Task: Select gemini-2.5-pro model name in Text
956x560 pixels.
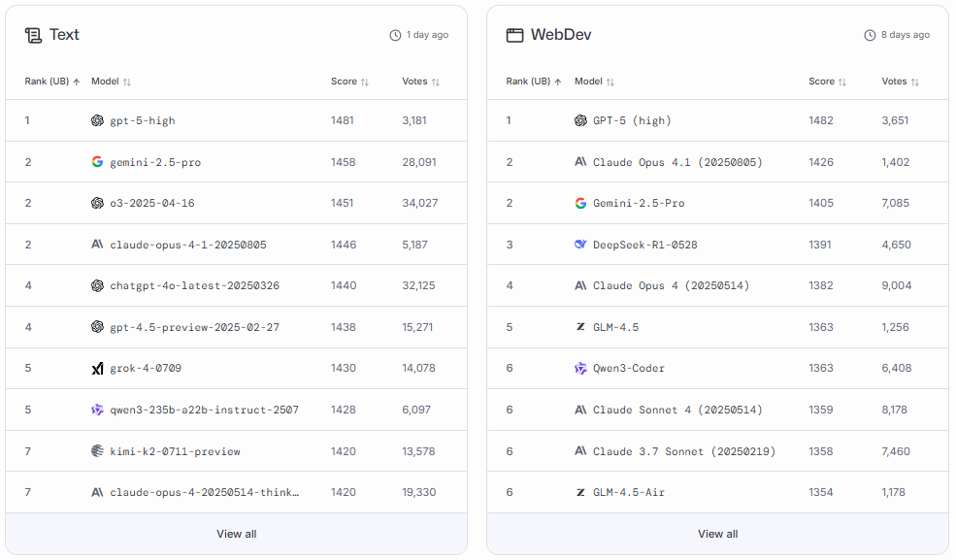Action: click(x=155, y=162)
